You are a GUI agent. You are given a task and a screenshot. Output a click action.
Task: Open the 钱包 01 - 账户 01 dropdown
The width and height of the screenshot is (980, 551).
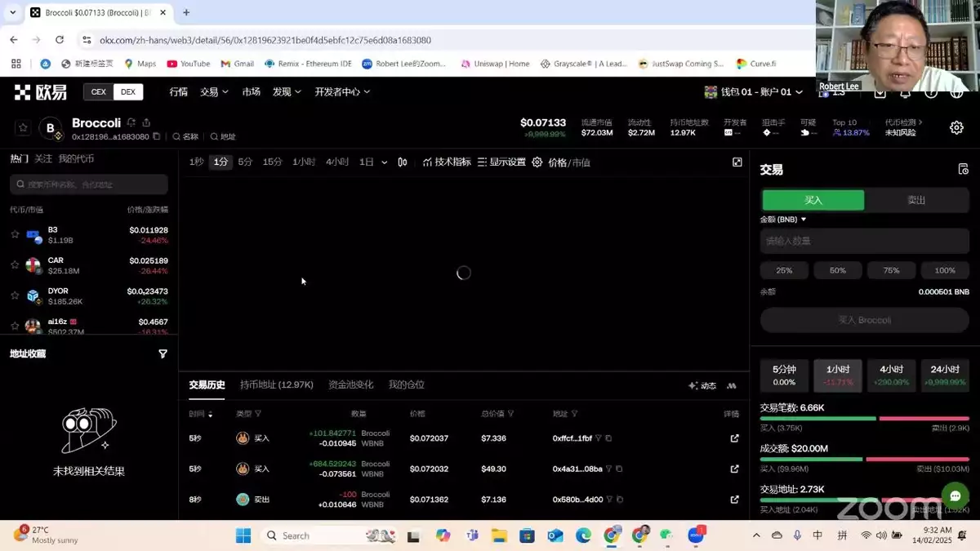(754, 92)
